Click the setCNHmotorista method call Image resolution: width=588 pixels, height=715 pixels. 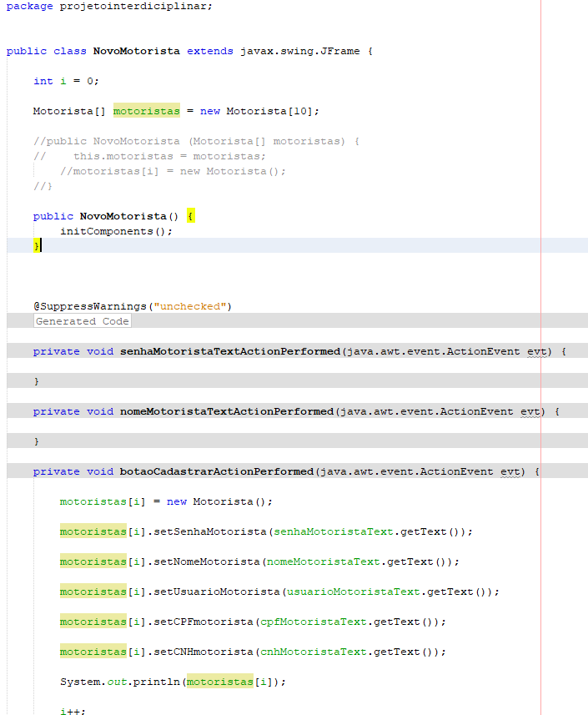point(204,652)
